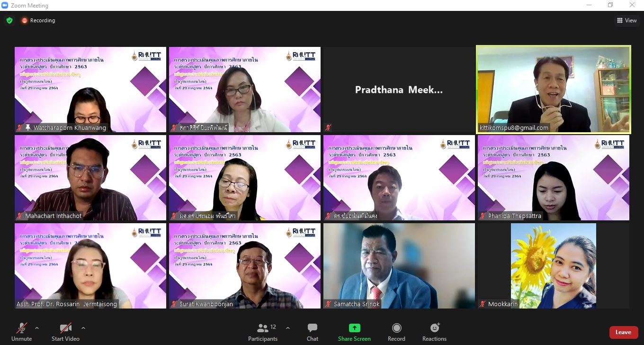Click the red Leave button
644x345 pixels.
pos(623,332)
